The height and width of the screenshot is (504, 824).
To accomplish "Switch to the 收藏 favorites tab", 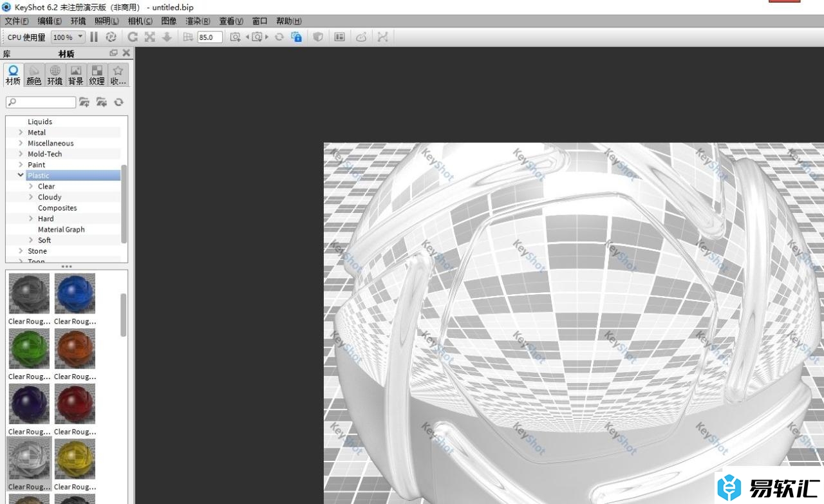I will pyautogui.click(x=118, y=75).
